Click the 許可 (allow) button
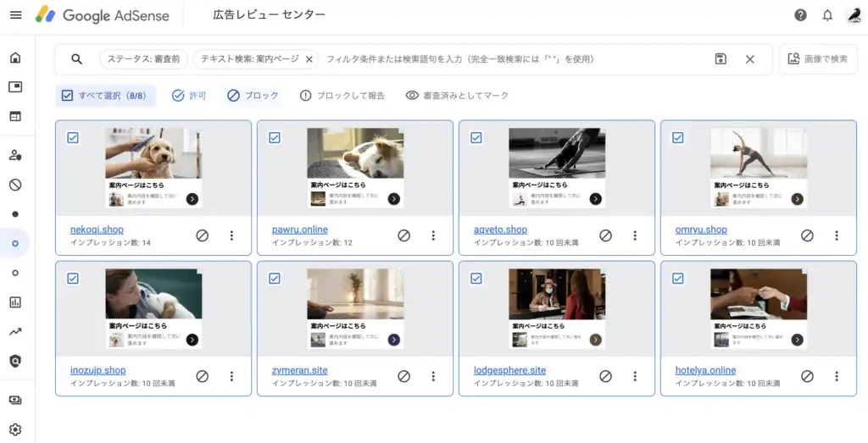 pyautogui.click(x=189, y=96)
